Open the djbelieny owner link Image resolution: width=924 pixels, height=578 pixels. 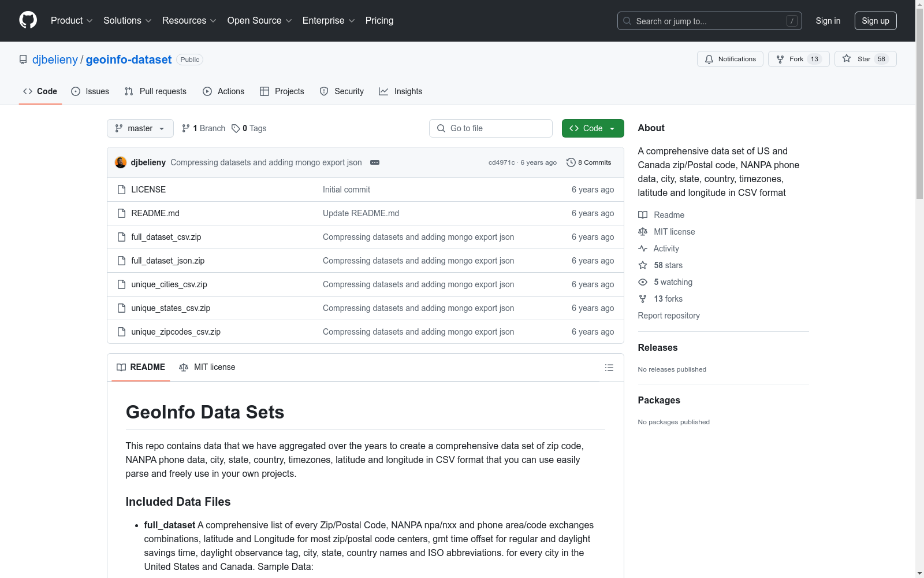(55, 60)
